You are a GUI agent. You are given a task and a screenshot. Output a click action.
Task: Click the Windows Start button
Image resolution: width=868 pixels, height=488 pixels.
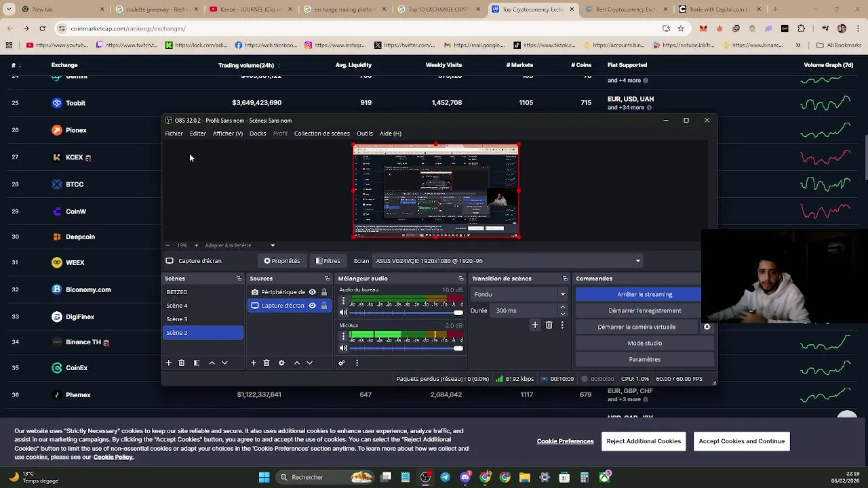264,477
